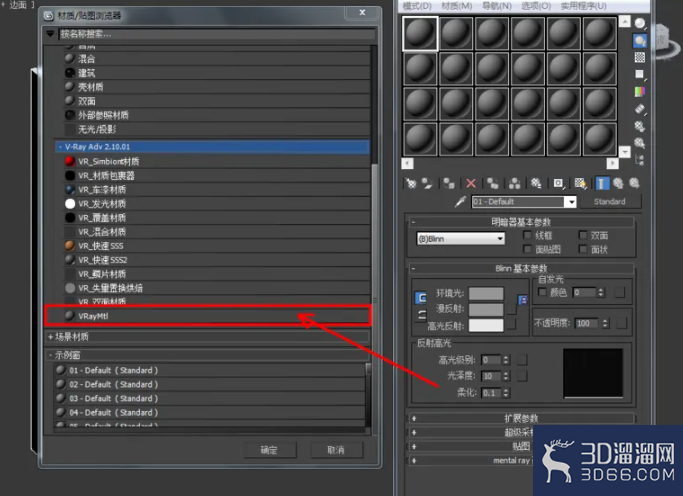Select 02 - Default ( Standard ) sample entry
This screenshot has width=683, height=496.
[210, 385]
